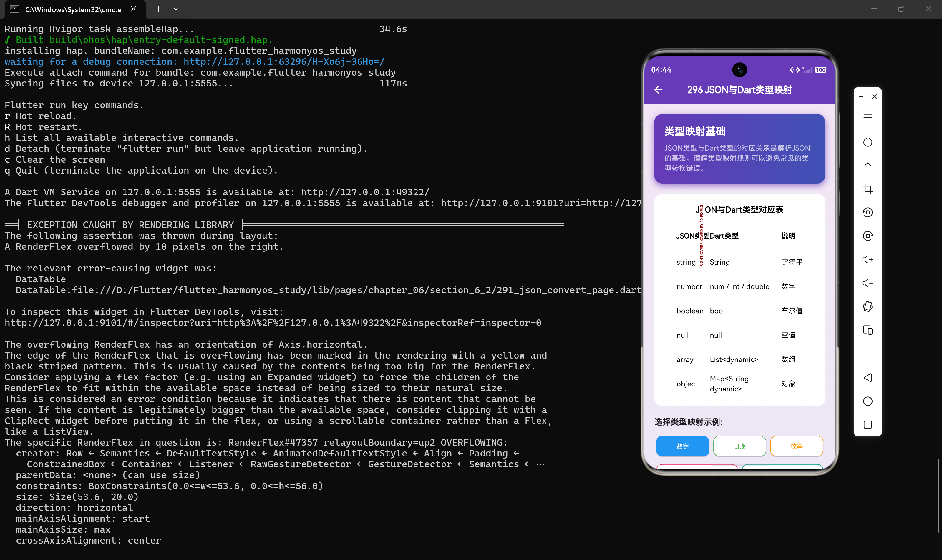Select the C:\Windows\System32\cmd.exe tab

pyautogui.click(x=75, y=9)
